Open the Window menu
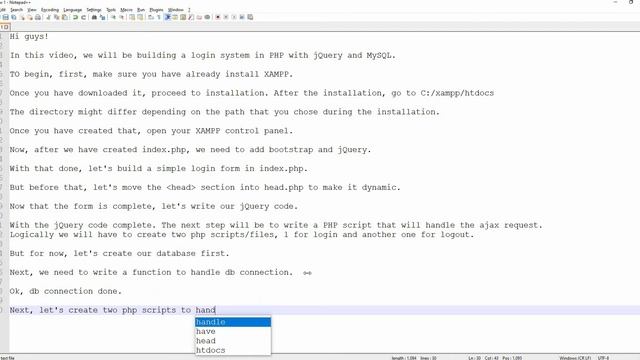640x360 pixels. click(x=176, y=10)
